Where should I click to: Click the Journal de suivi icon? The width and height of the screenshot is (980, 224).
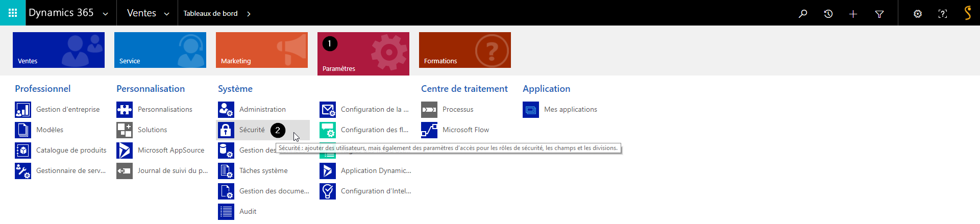(x=125, y=171)
